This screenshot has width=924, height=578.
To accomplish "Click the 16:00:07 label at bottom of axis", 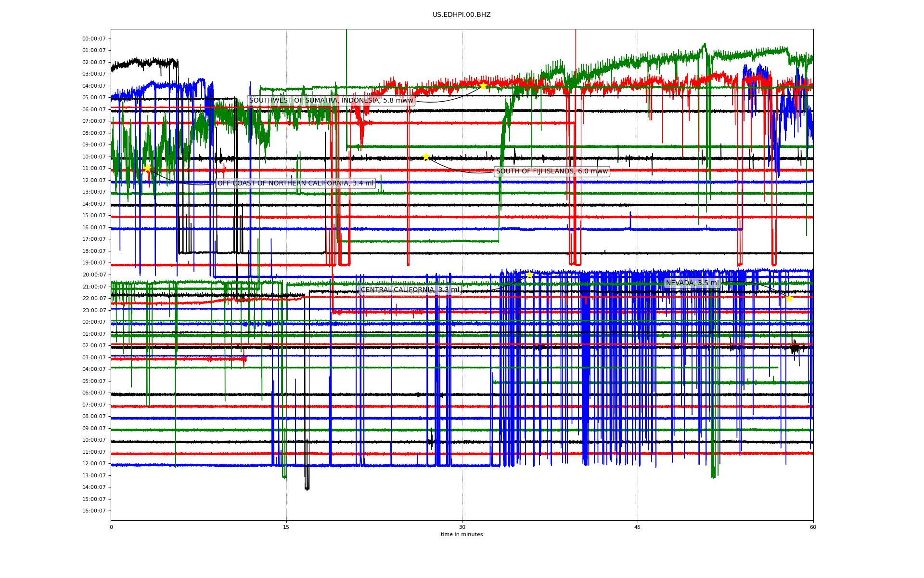I will [94, 511].
